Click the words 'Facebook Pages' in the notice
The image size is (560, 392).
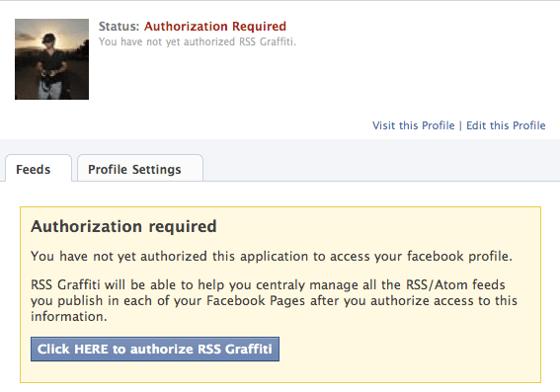coord(256,300)
